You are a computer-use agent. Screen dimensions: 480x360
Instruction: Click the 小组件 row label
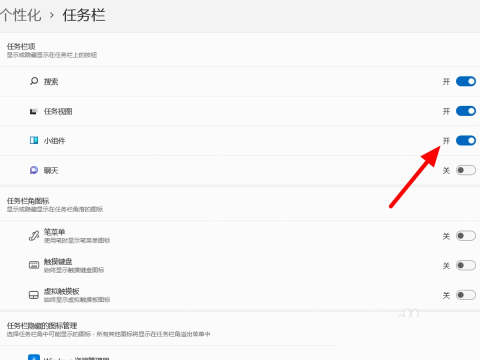[54, 141]
